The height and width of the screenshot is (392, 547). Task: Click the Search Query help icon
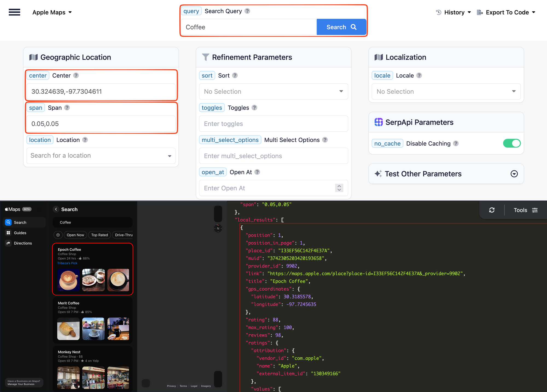pos(247,11)
